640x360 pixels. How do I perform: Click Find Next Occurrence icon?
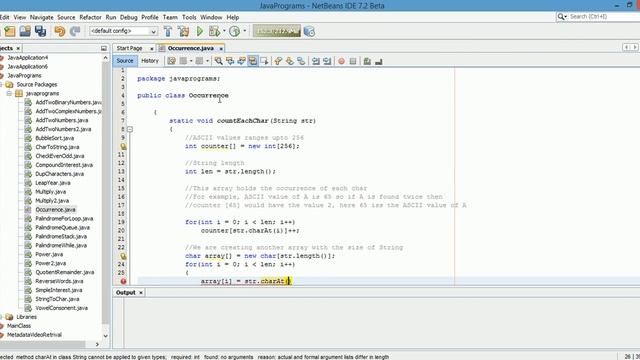pyautogui.click(x=241, y=61)
